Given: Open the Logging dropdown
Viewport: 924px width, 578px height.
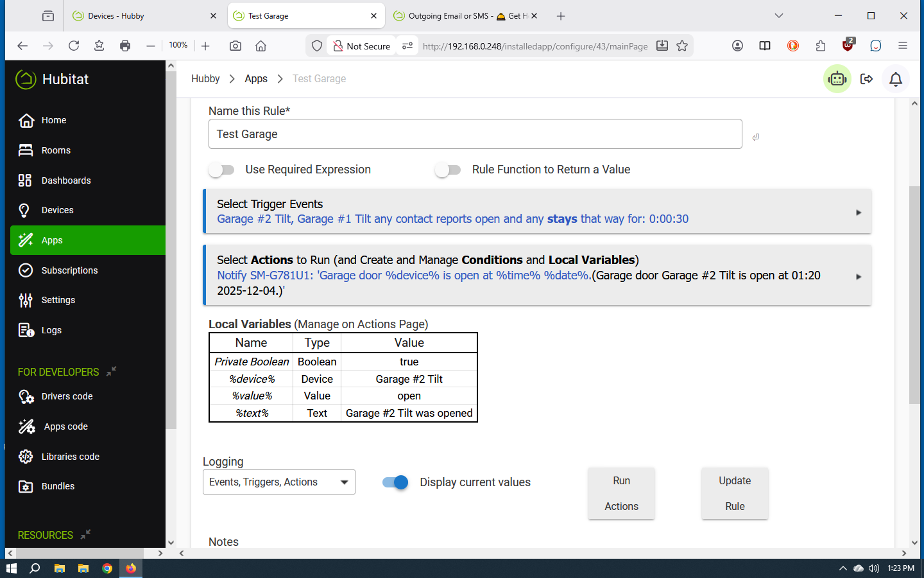Looking at the screenshot, I should [278, 482].
